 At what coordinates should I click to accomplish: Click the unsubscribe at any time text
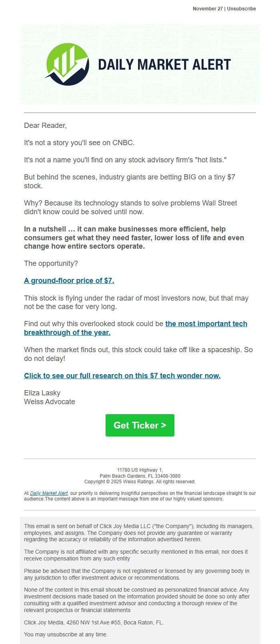tap(66, 634)
